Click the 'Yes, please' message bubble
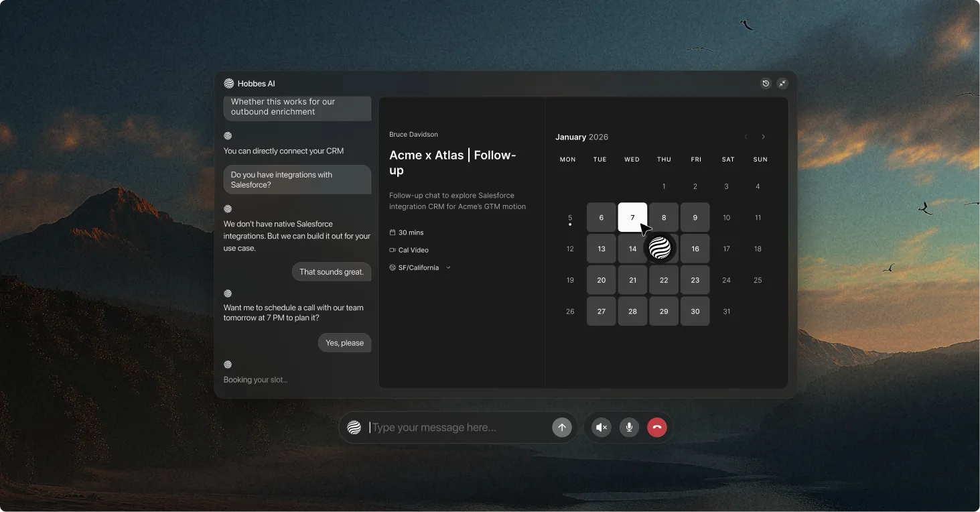Screen dimensions: 980x512 (x=344, y=342)
